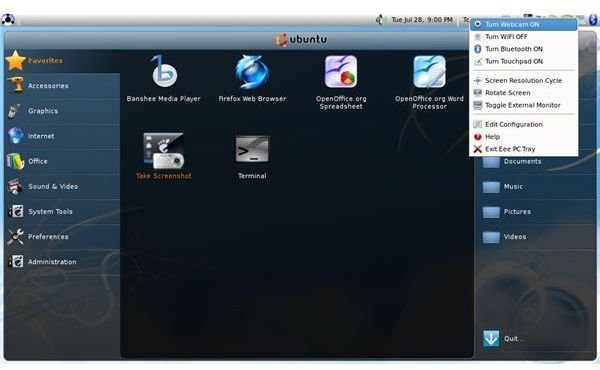The image size is (600, 370).
Task: Open the Pictures folder
Action: click(536, 212)
